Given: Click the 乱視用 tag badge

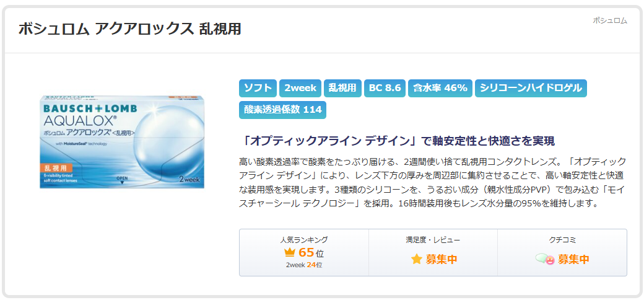Looking at the screenshot, I should click(342, 88).
